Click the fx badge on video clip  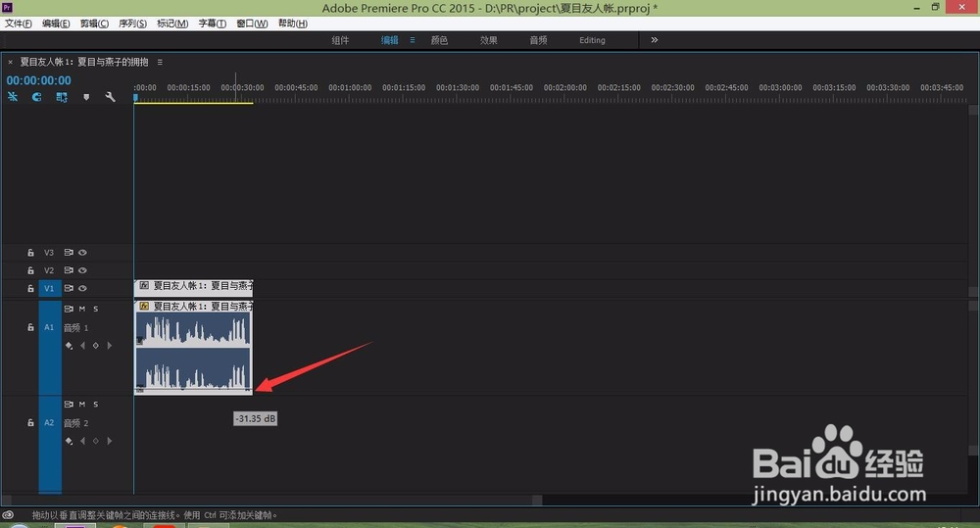(144, 286)
